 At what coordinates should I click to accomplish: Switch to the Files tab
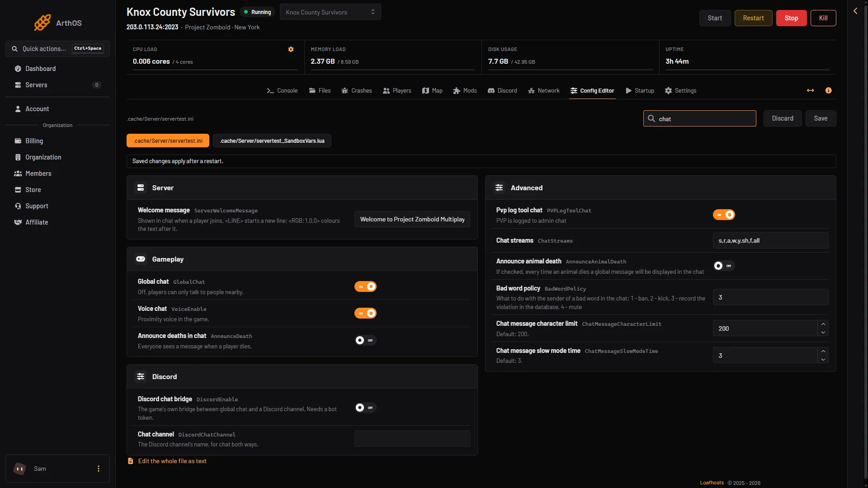pyautogui.click(x=320, y=91)
